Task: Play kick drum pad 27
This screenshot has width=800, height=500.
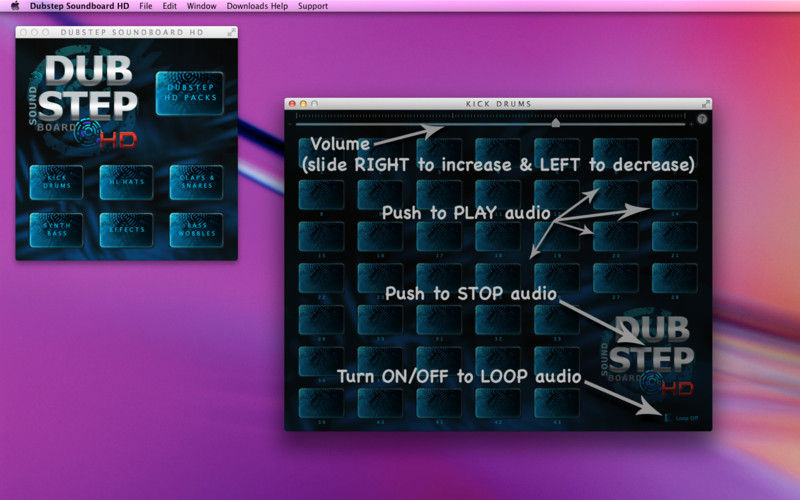Action: click(615, 278)
